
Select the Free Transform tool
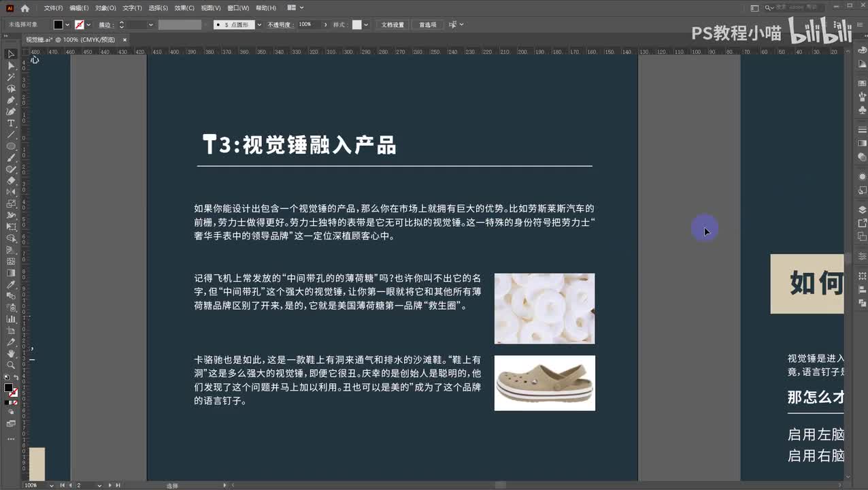pyautogui.click(x=11, y=227)
